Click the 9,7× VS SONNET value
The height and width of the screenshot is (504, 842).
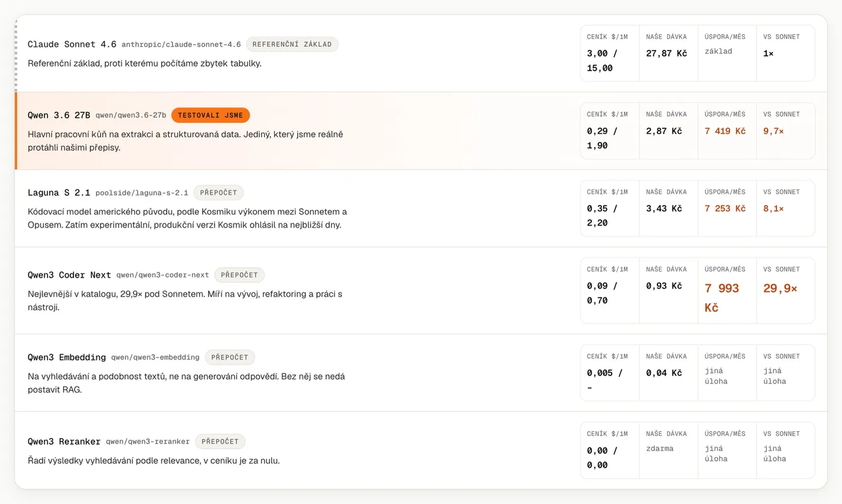click(x=773, y=131)
